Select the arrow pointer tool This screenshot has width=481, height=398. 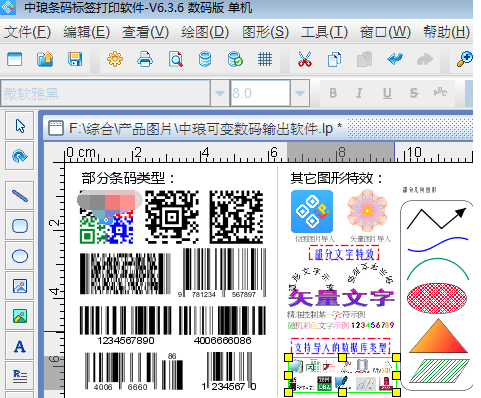pyautogui.click(x=20, y=126)
